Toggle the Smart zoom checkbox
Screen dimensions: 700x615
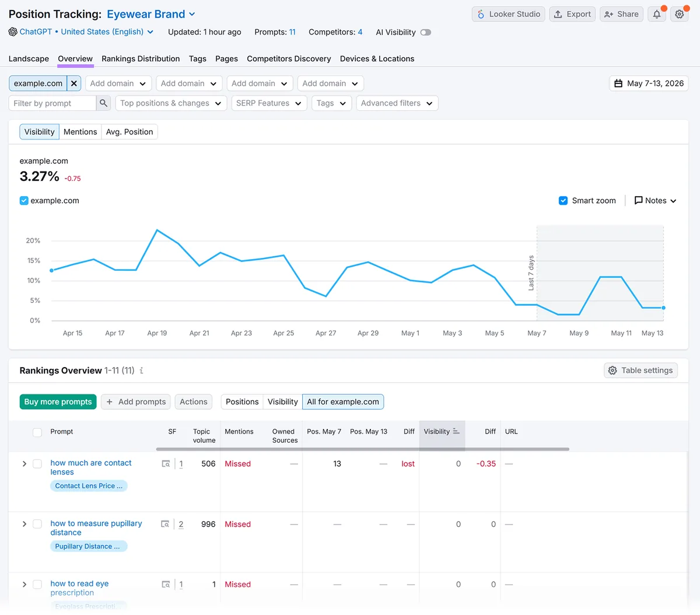(563, 200)
